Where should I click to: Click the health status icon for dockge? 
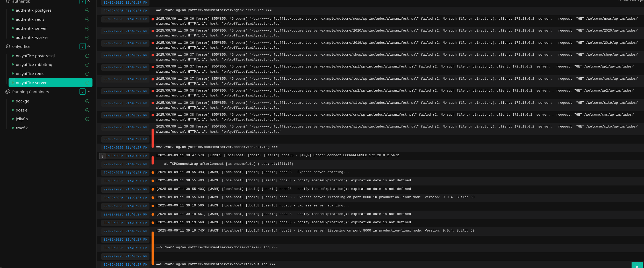[87, 101]
